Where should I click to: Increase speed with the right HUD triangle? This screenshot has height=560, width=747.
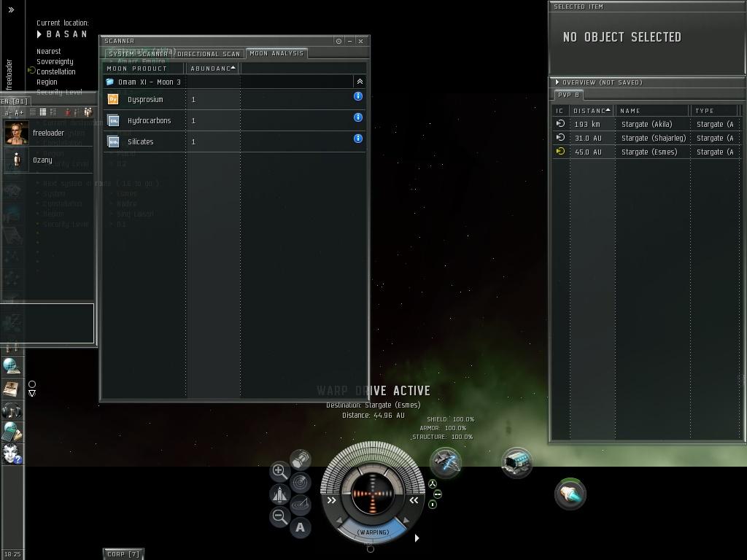point(406,521)
